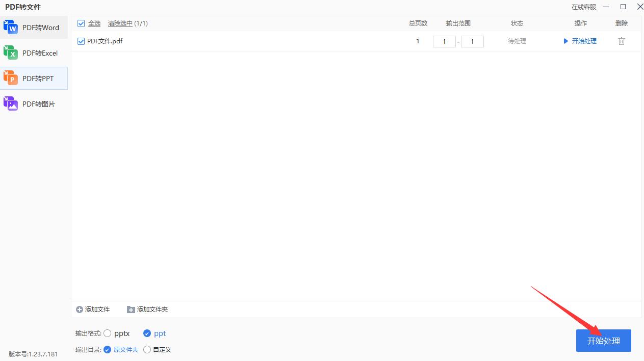Delete PDF文件.pdf with the trash icon
Viewport: 644px width, 361px height.
click(x=622, y=41)
